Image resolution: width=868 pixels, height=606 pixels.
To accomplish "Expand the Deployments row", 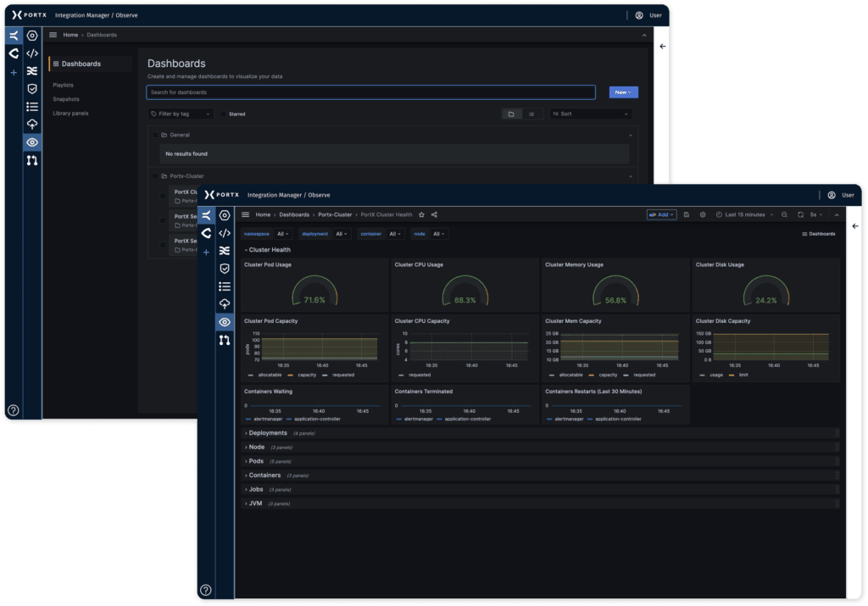I will 267,433.
